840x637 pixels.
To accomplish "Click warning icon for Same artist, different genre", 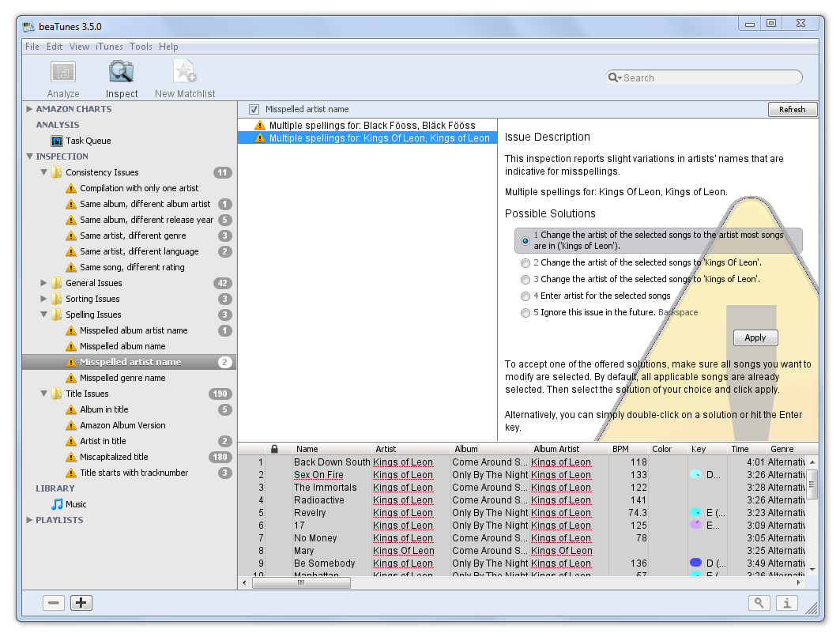I will [x=70, y=236].
